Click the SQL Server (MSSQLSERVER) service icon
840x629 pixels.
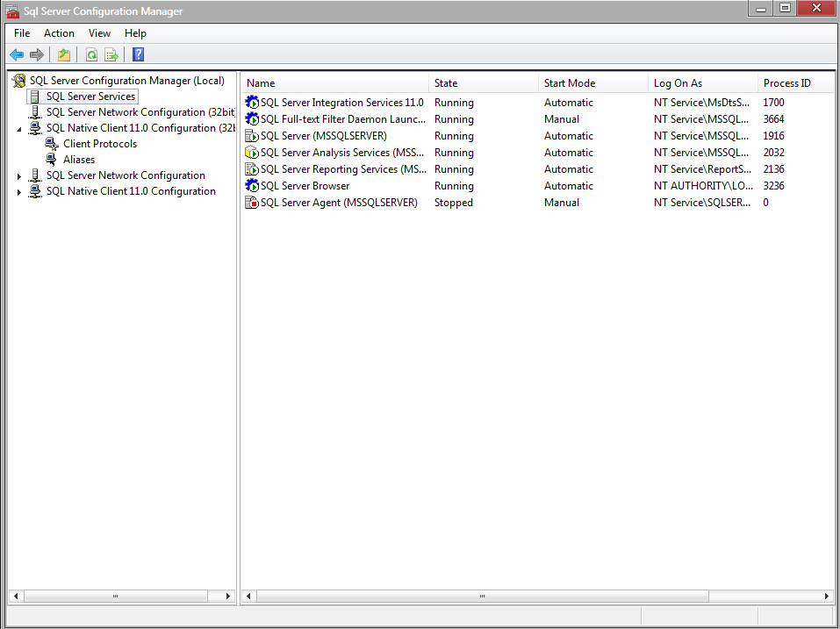252,135
